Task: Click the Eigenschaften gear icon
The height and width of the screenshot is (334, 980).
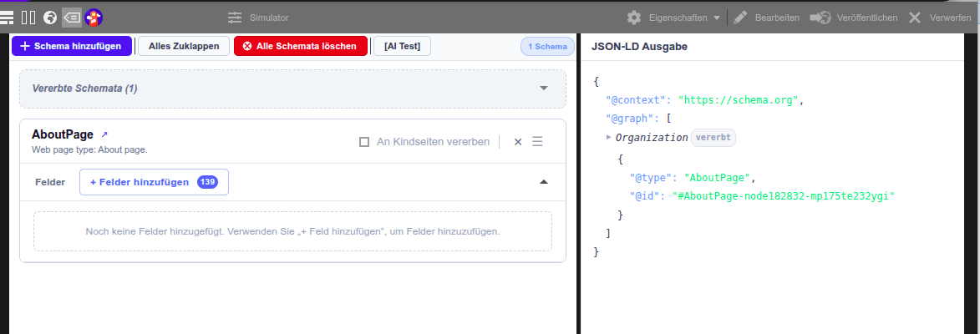Action: 634,18
